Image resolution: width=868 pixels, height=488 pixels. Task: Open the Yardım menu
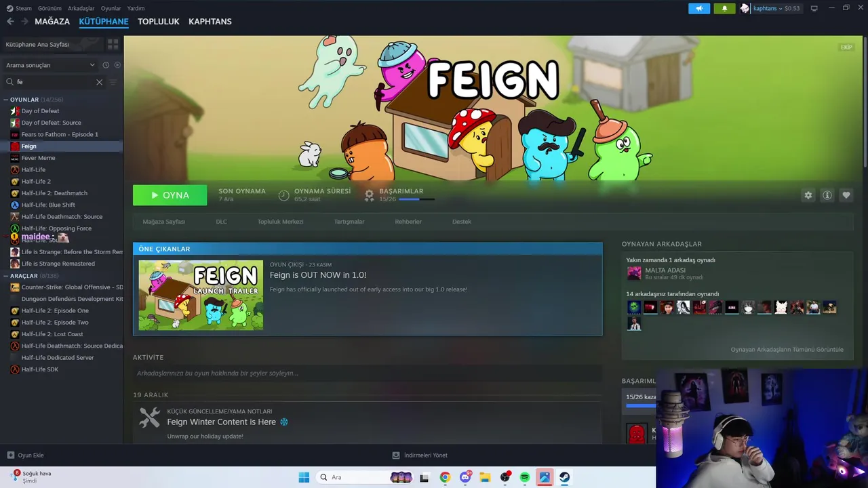[x=136, y=8]
